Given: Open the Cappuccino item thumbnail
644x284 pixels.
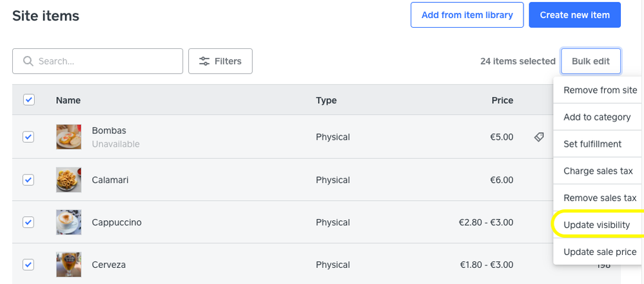Looking at the screenshot, I should click(68, 222).
